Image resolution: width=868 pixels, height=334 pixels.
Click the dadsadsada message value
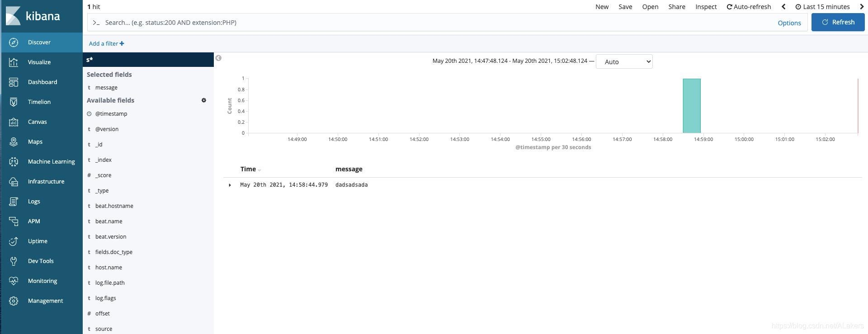click(352, 185)
